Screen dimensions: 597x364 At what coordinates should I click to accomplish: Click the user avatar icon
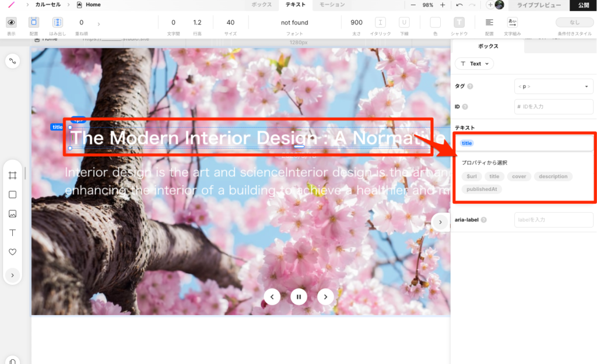499,5
